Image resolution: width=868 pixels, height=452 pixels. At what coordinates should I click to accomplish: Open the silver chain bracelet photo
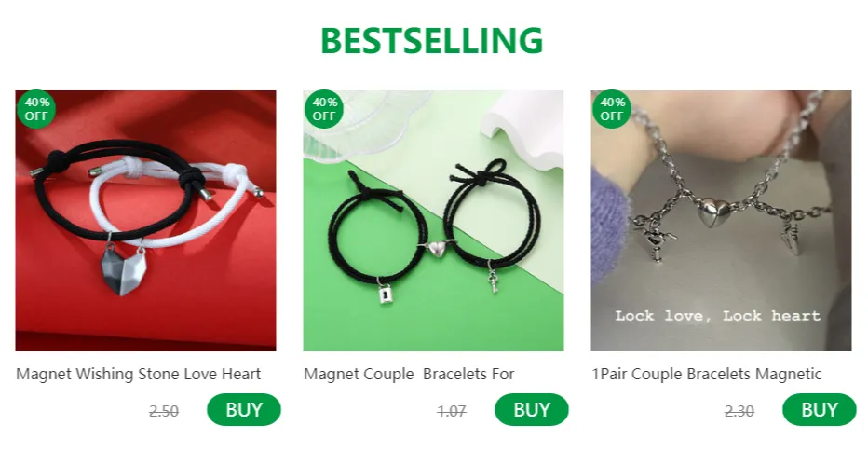point(721,221)
